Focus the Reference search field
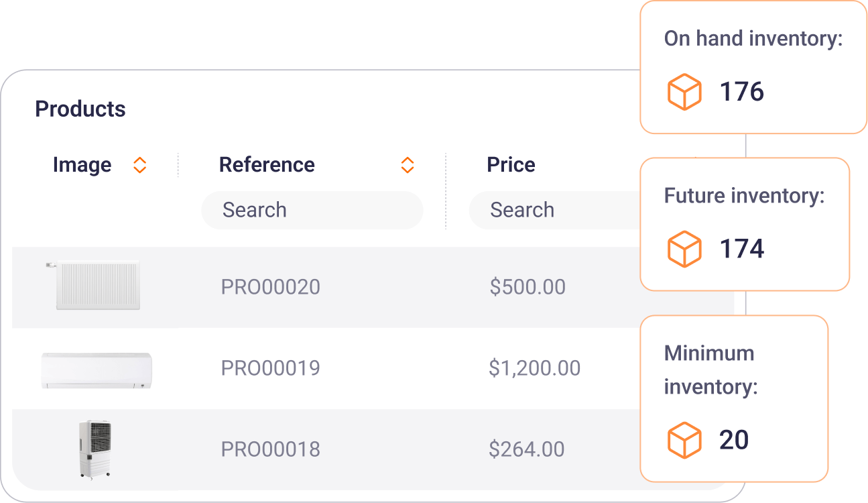The height and width of the screenshot is (503, 868). coord(312,210)
